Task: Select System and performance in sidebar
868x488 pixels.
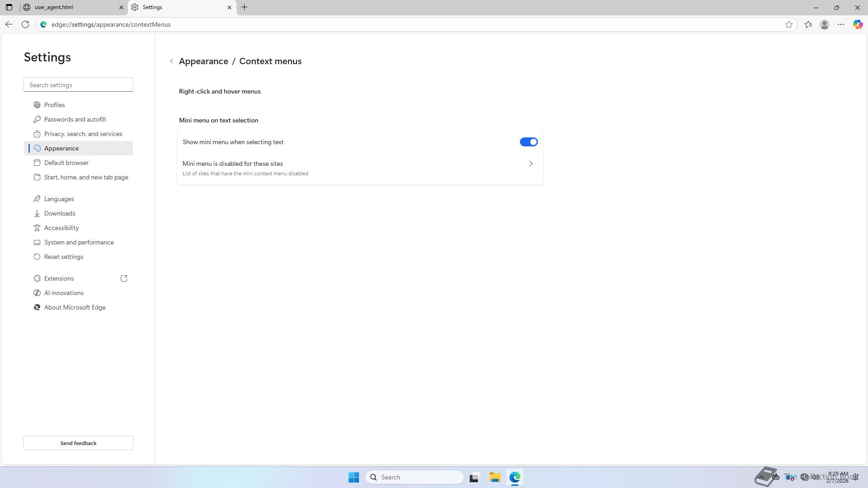Action: tap(79, 242)
